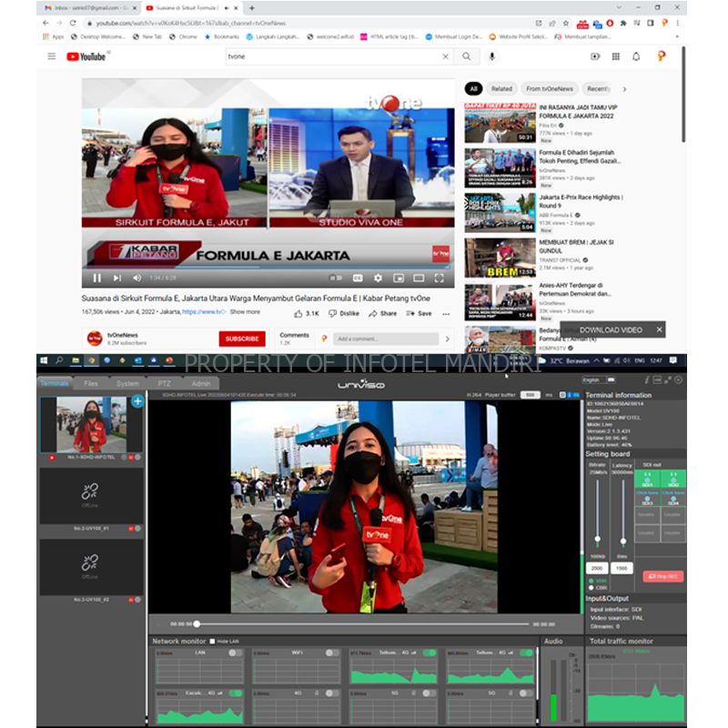This screenshot has height=728, width=728.
Task: Click the Download Video button
Action: tap(611, 329)
